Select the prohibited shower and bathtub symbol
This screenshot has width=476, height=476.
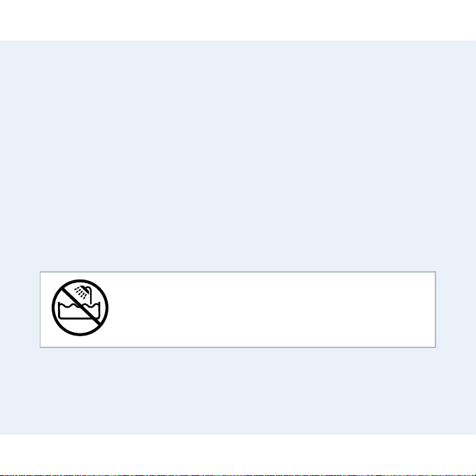[x=80, y=308]
